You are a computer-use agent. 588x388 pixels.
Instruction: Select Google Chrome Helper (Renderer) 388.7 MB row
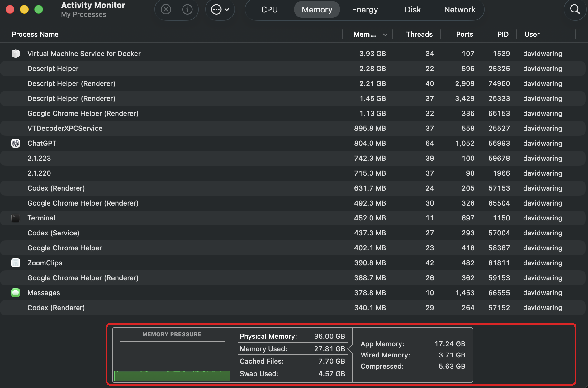(x=293, y=278)
